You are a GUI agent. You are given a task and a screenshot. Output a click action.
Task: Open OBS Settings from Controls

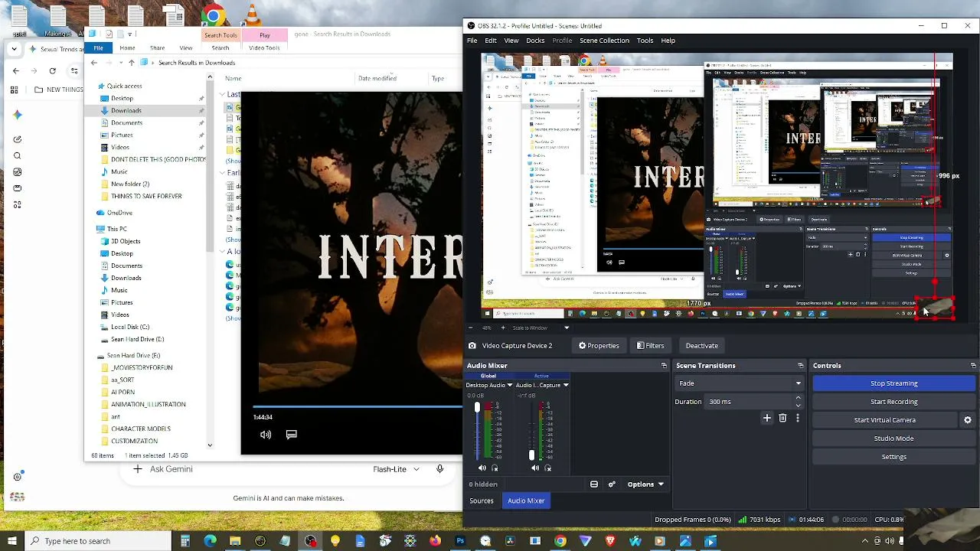coord(894,457)
